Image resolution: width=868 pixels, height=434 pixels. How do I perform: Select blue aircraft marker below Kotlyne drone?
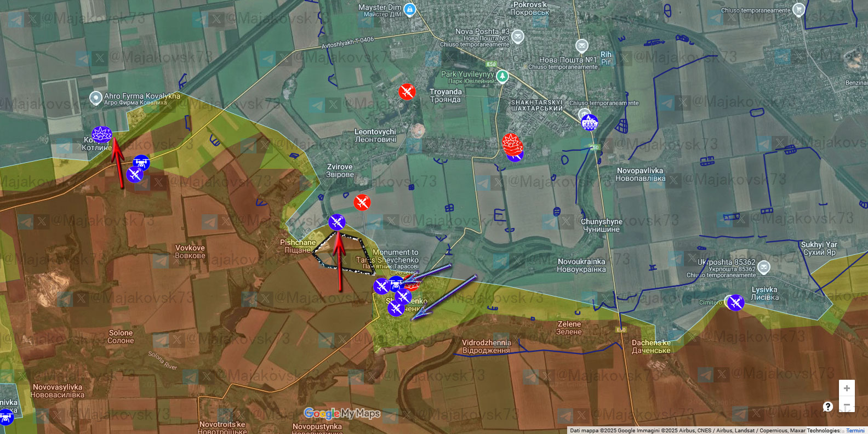134,175
